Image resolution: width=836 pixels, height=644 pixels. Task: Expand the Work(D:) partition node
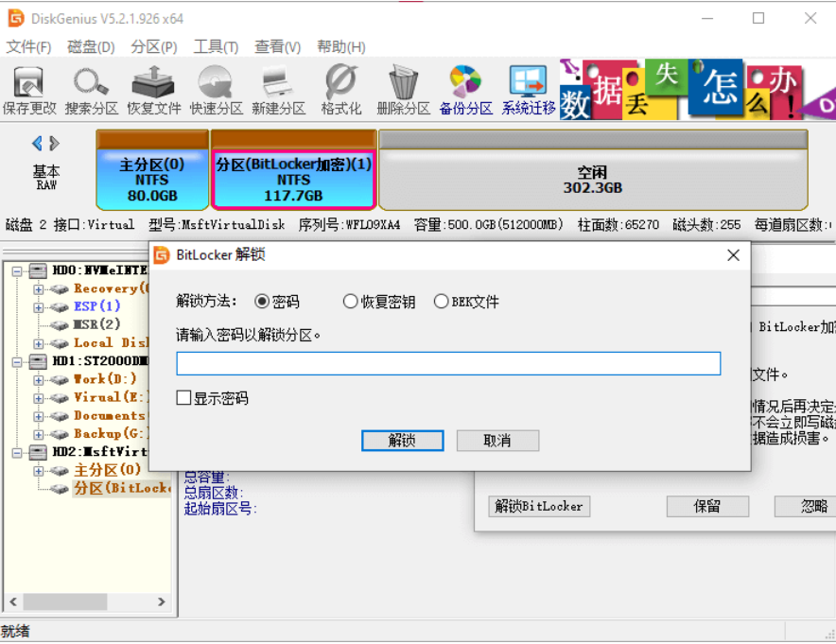point(39,380)
